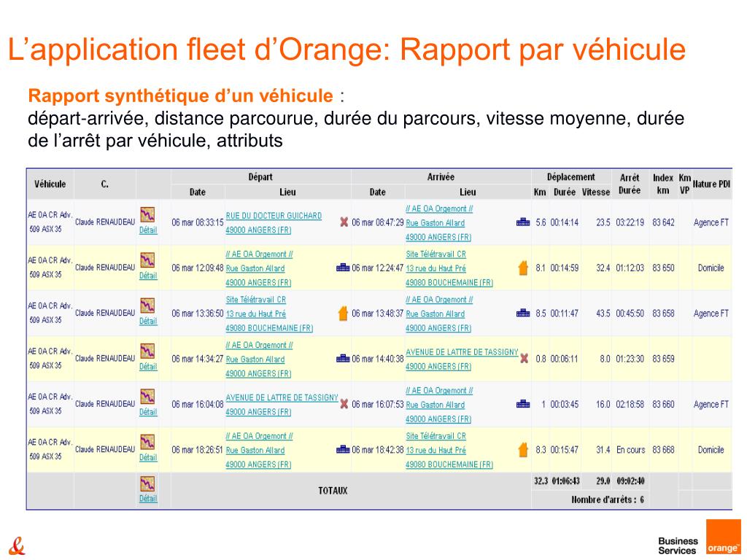
Task: Click orange house icon for 12:24:47 arrival
Action: [523, 268]
